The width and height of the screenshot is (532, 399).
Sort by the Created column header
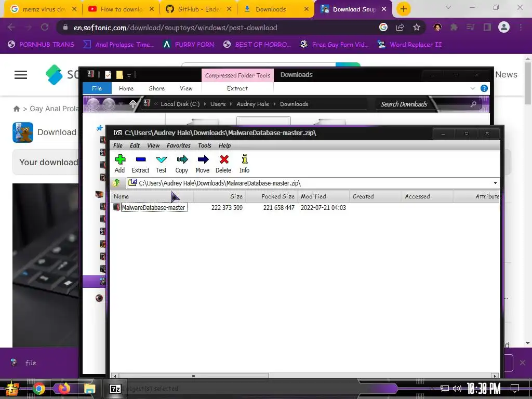[375, 196]
